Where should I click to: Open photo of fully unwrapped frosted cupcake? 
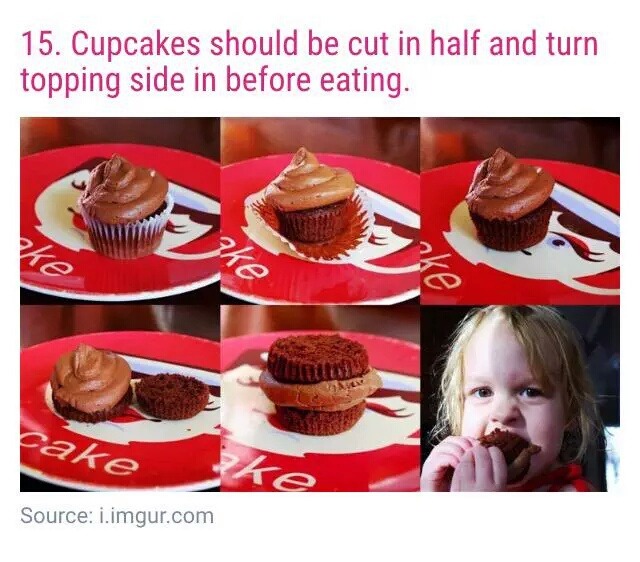click(x=520, y=211)
